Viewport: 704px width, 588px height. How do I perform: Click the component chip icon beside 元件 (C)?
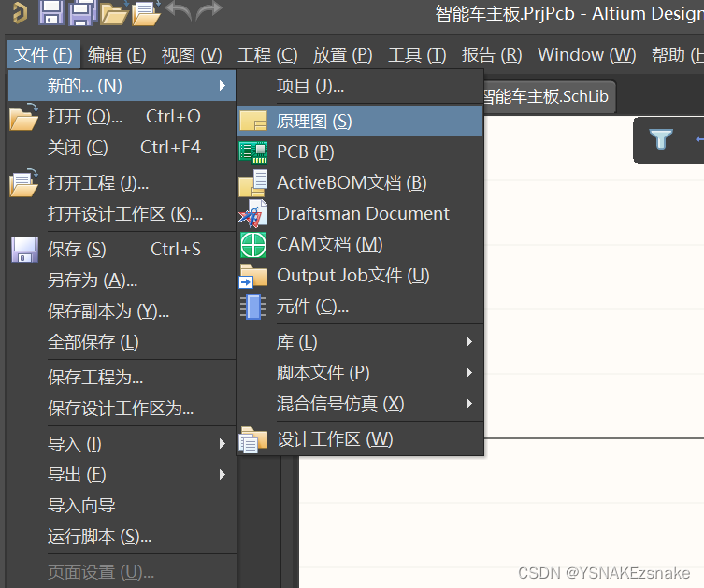(253, 307)
